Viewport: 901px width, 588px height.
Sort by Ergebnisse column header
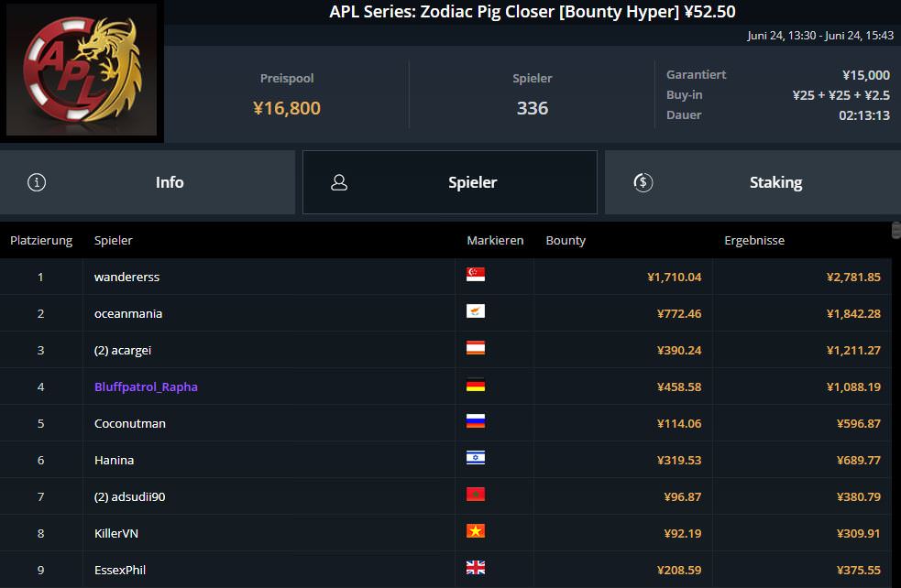click(x=754, y=241)
